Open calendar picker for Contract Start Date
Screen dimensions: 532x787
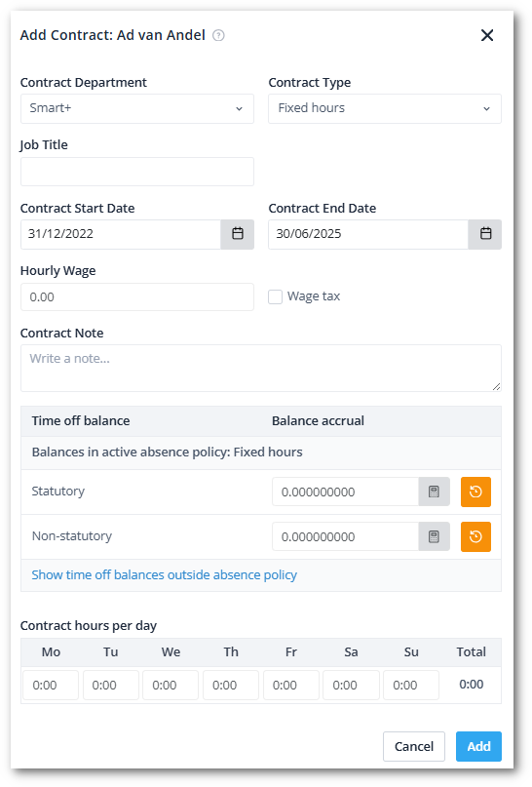pyautogui.click(x=238, y=234)
